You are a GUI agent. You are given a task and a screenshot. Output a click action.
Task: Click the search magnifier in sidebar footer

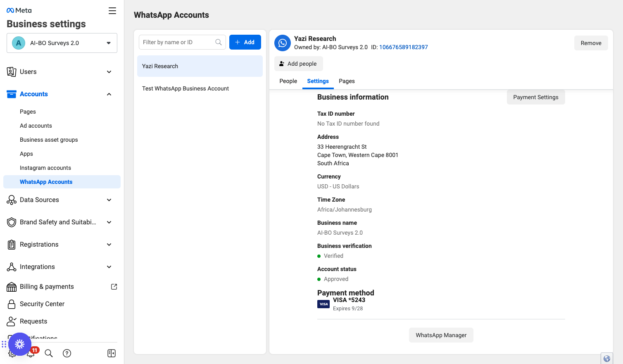click(x=49, y=353)
